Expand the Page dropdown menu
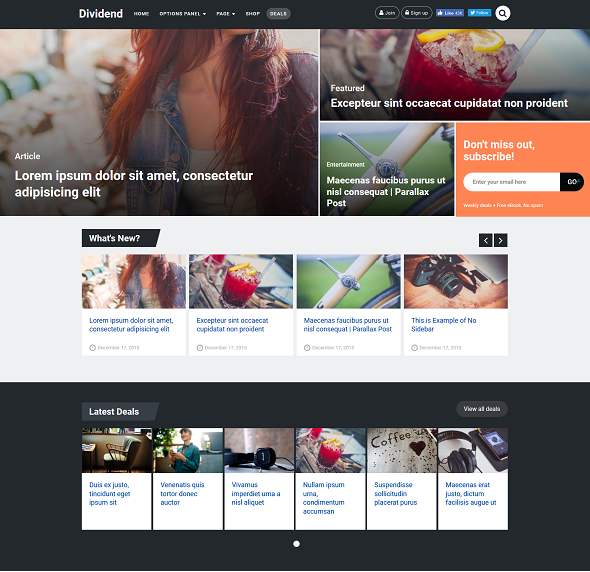This screenshot has height=572, width=590. pyautogui.click(x=226, y=14)
